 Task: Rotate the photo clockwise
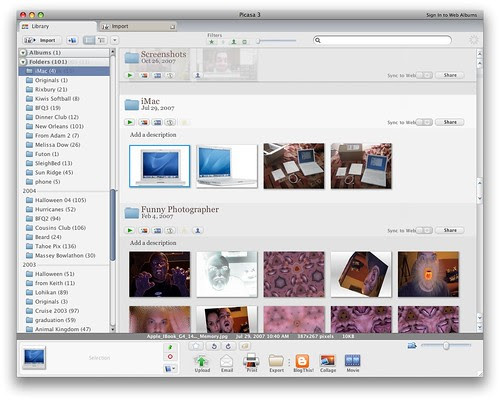228,346
